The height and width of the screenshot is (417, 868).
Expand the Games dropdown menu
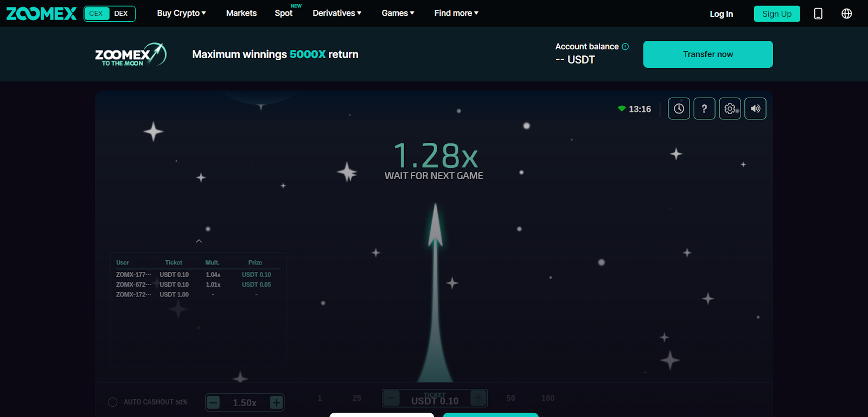tap(398, 13)
